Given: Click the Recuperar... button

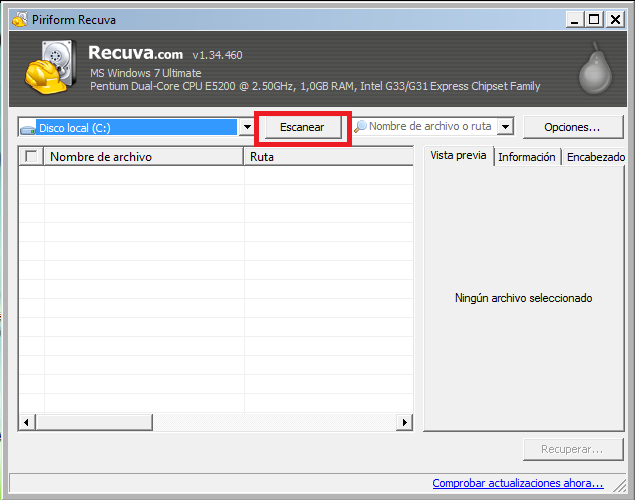Looking at the screenshot, I should point(572,450).
